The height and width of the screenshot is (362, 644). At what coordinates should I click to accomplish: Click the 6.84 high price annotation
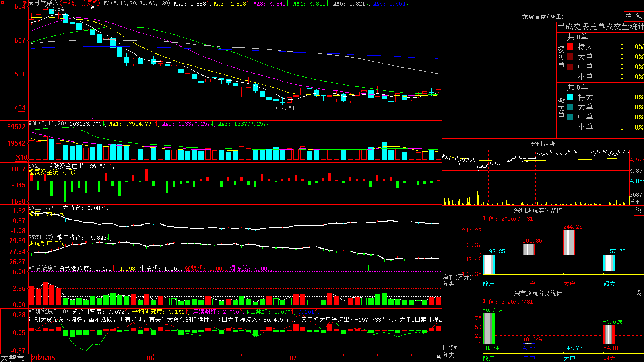(x=58, y=9)
